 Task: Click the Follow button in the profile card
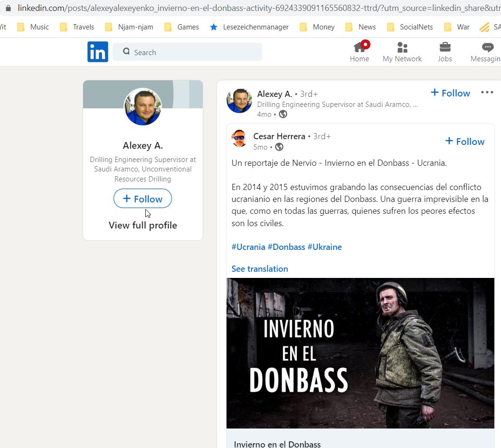point(142,199)
